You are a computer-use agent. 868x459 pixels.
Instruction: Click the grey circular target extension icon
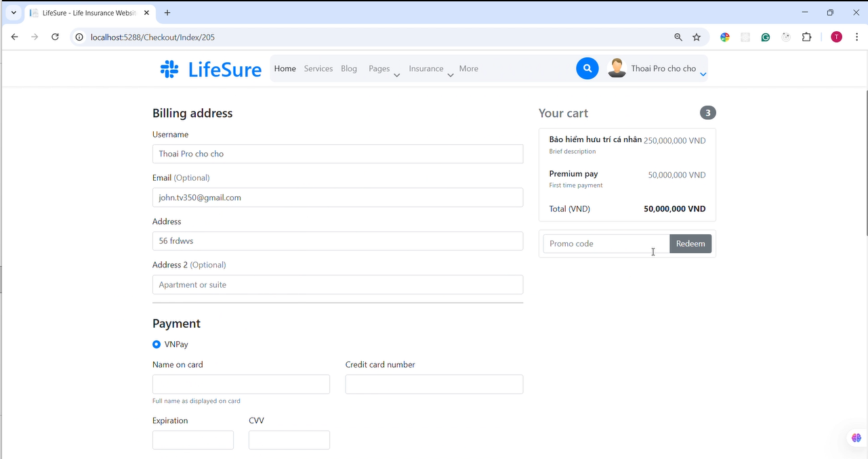click(x=786, y=37)
